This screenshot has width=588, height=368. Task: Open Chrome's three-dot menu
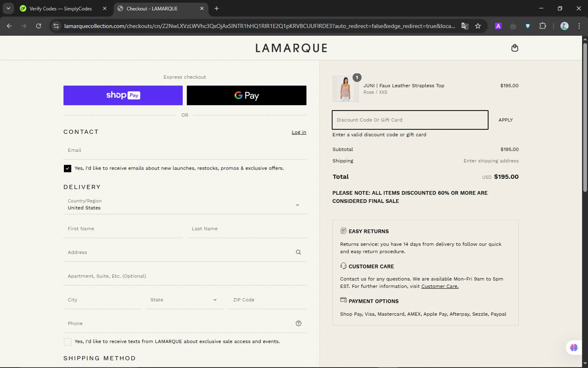pos(579,26)
